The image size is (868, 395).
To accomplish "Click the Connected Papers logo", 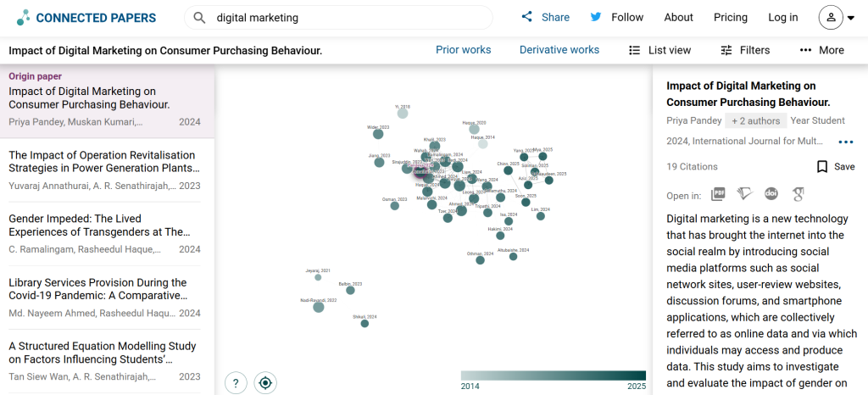I will pyautogui.click(x=86, y=18).
